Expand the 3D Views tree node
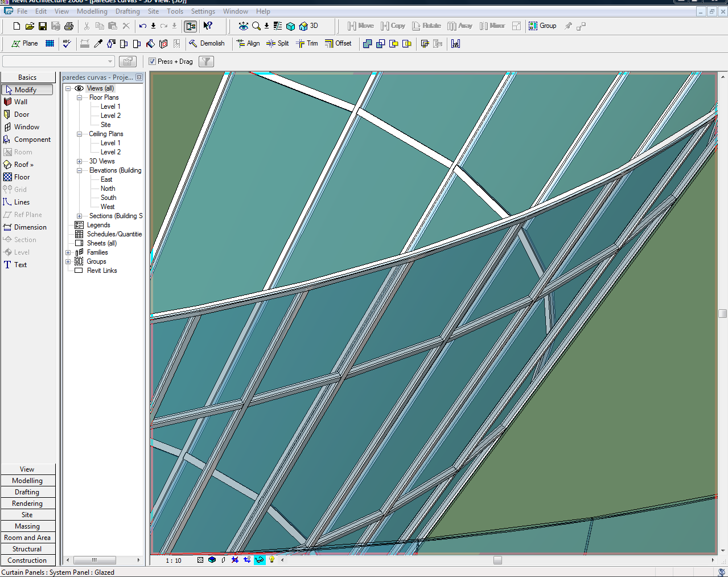Image resolution: width=728 pixels, height=577 pixels. point(79,161)
